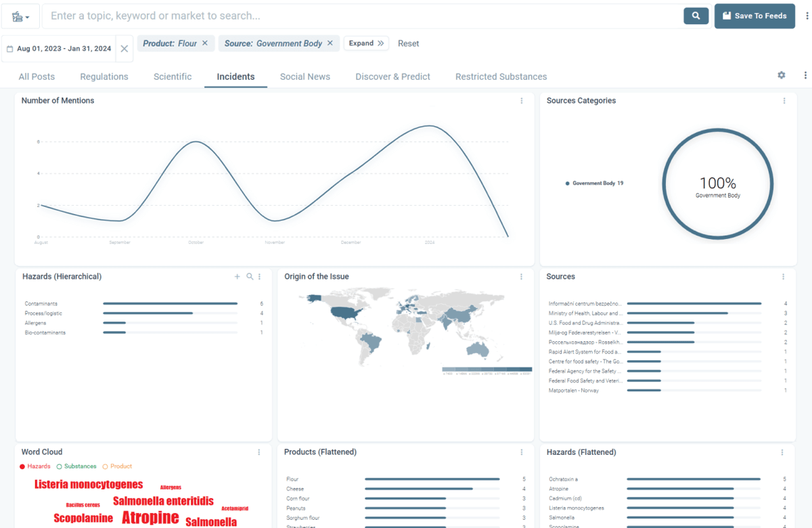This screenshot has width=812, height=528.
Task: Click the Save To Feeds button
Action: (x=754, y=16)
